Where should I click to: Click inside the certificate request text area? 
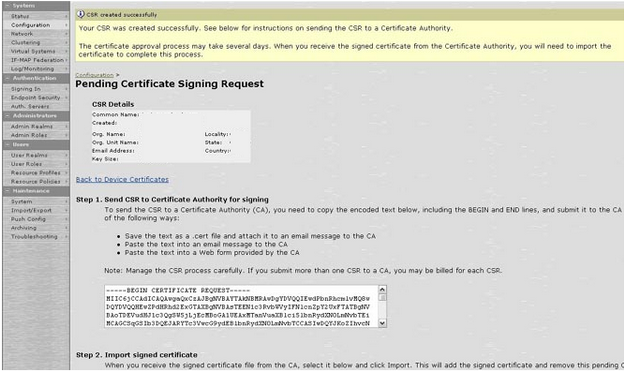pos(241,306)
